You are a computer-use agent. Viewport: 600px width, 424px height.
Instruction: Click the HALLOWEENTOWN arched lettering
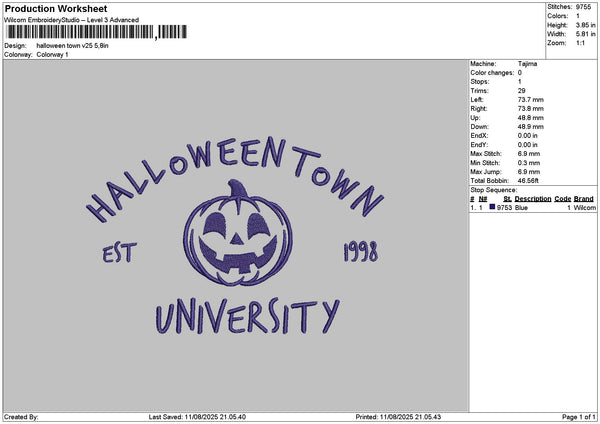(234, 178)
